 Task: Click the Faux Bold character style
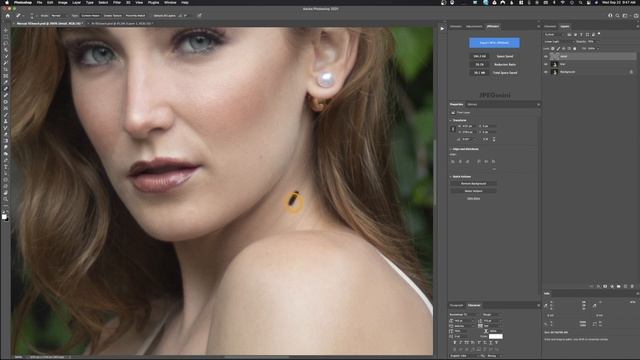point(454,343)
